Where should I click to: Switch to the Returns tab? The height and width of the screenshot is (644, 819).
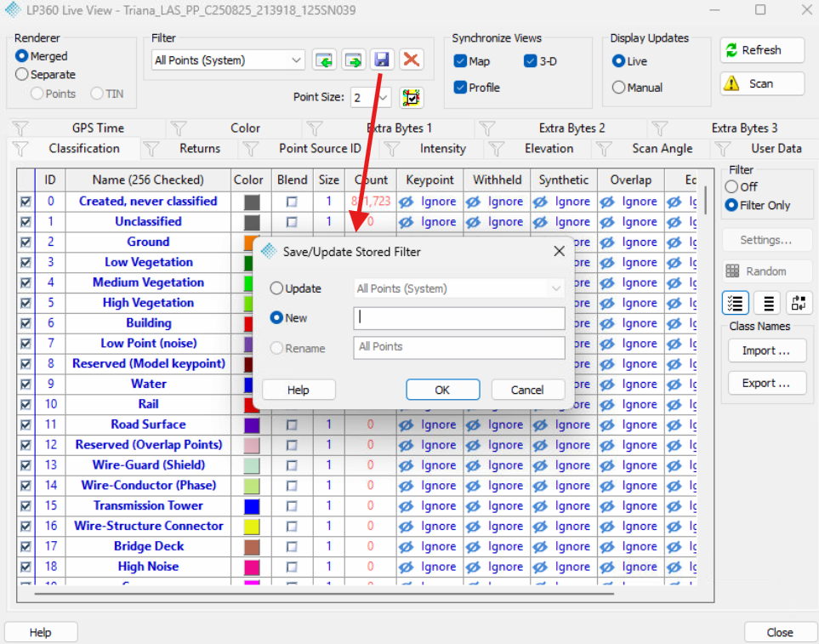200,149
